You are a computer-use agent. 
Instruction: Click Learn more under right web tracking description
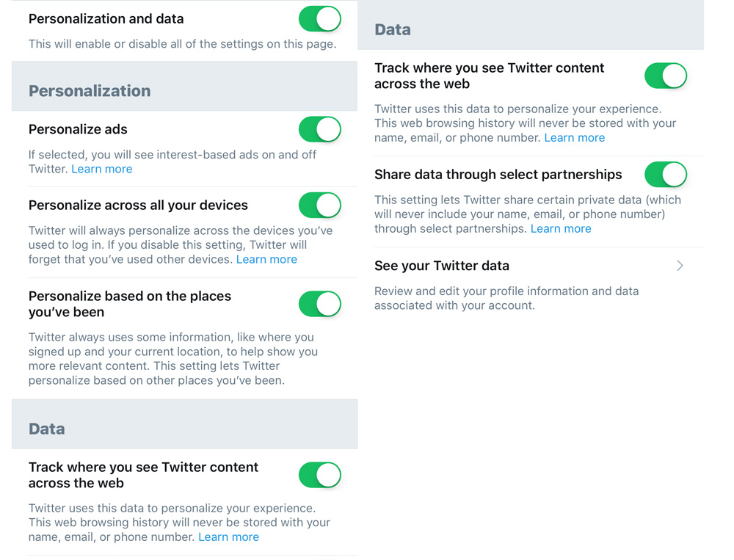[574, 137]
